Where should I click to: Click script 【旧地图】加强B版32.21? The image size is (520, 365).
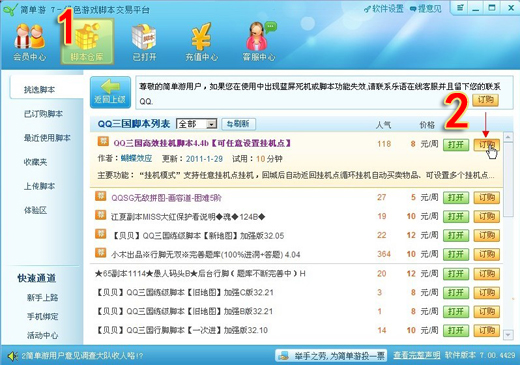[184, 312]
